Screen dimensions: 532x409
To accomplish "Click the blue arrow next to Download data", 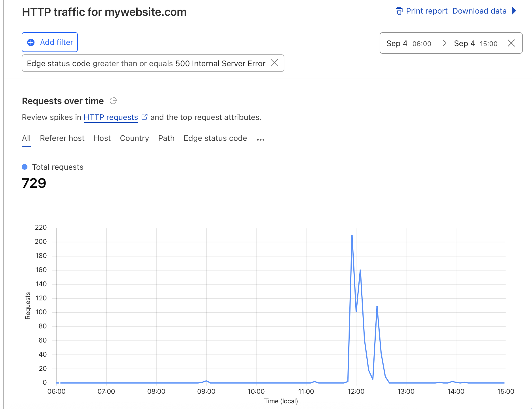I will click(x=514, y=11).
